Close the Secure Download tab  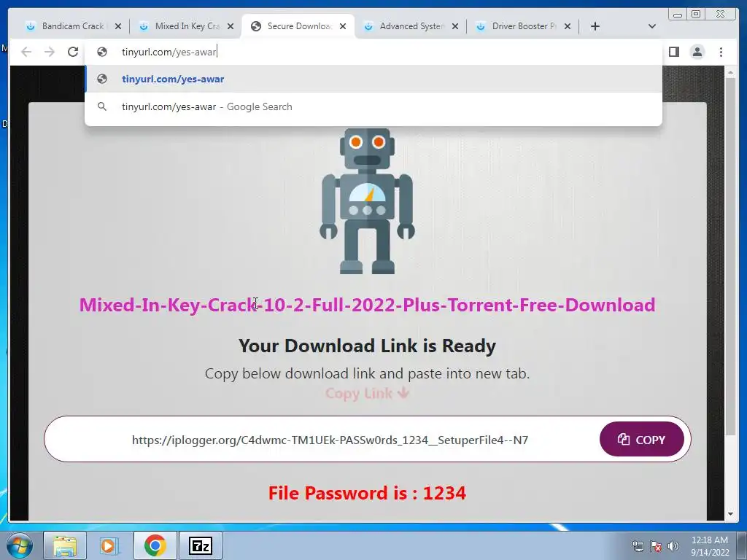click(343, 26)
